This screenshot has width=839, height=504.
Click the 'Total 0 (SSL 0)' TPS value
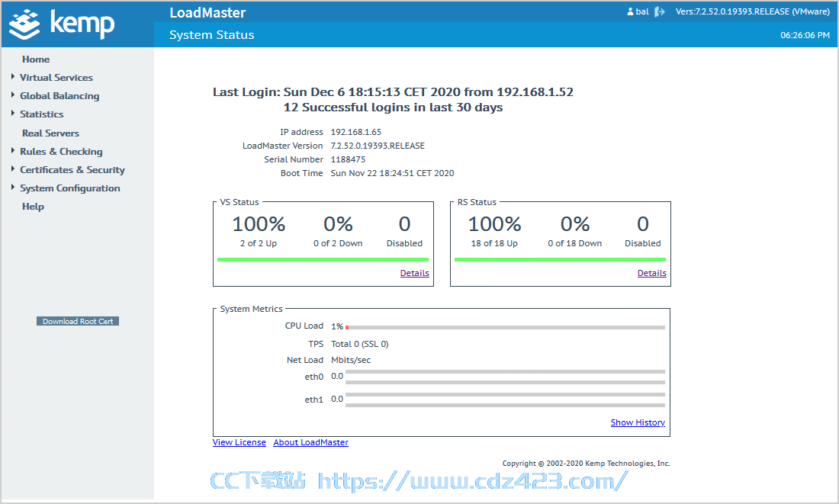(x=359, y=344)
